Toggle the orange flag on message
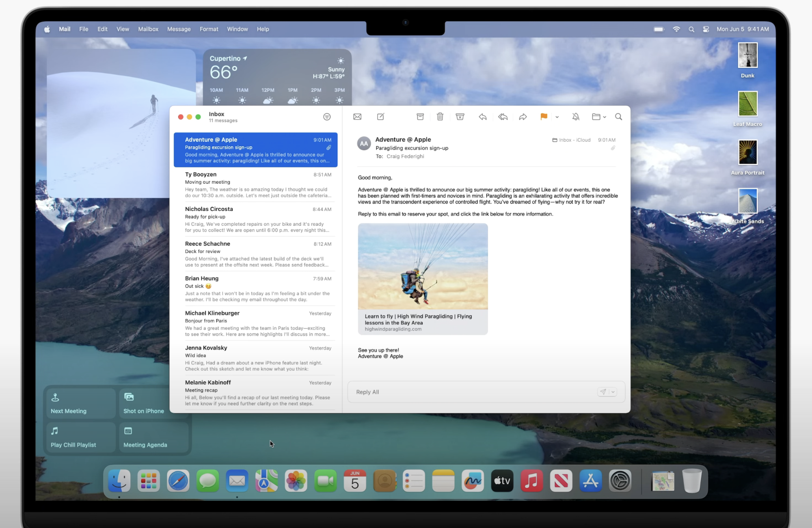Image resolution: width=812 pixels, height=528 pixels. [544, 117]
